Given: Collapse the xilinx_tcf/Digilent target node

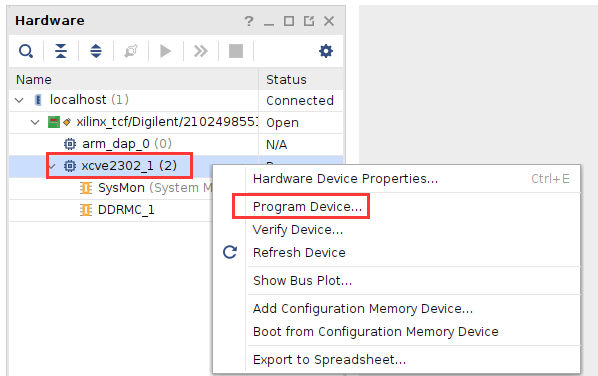Looking at the screenshot, I should pyautogui.click(x=35, y=122).
